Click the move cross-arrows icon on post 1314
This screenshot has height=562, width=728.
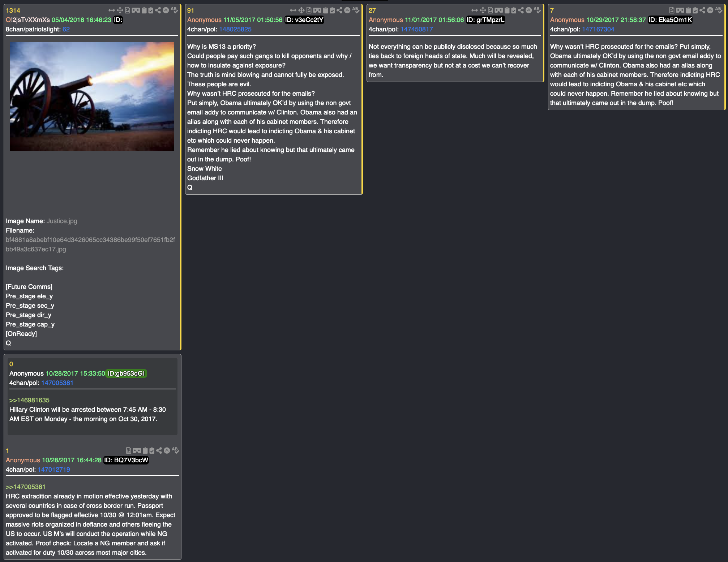pos(120,10)
